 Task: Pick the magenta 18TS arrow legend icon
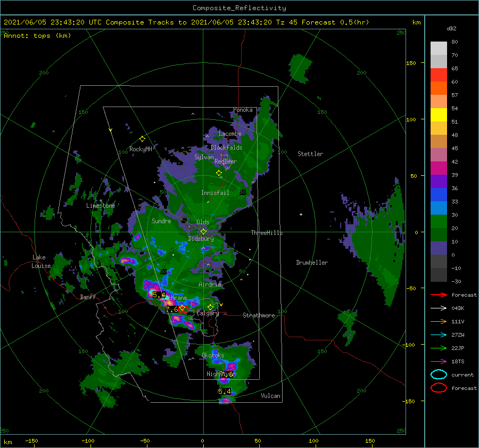pos(439,362)
